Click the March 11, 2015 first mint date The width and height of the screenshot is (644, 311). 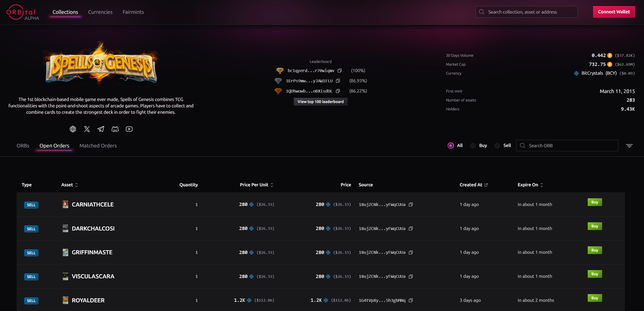617,91
